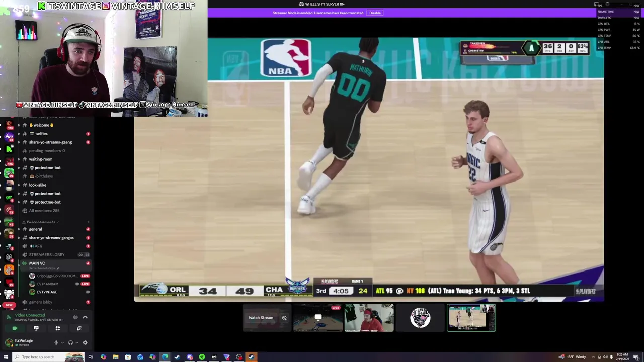This screenshot has height=362, width=644.
Task: Click the share screen icon
Action: [36, 328]
